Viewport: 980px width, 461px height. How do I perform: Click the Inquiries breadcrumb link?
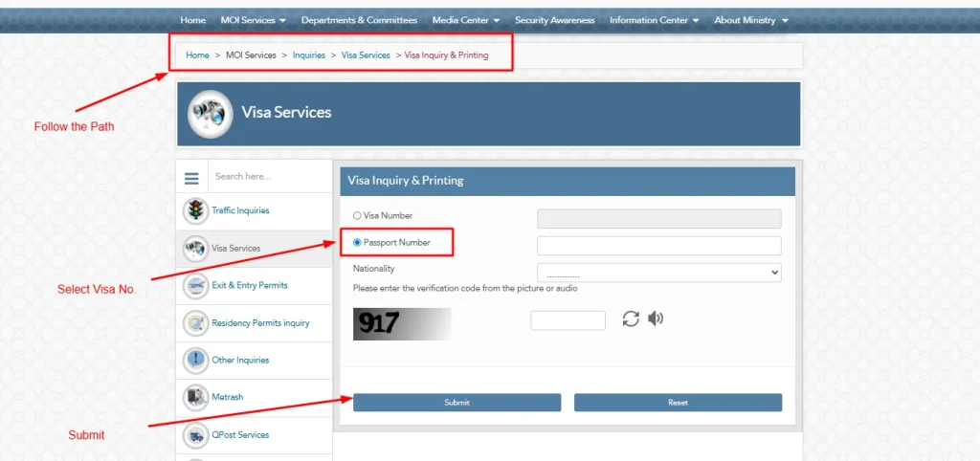(x=309, y=55)
